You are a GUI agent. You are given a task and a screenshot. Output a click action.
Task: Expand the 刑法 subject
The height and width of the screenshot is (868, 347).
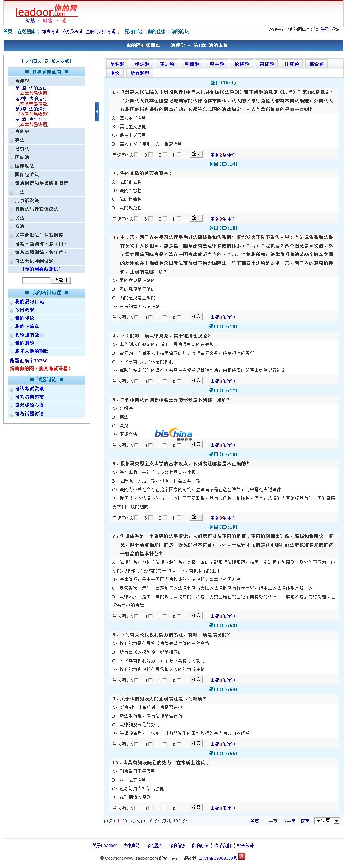20,192
